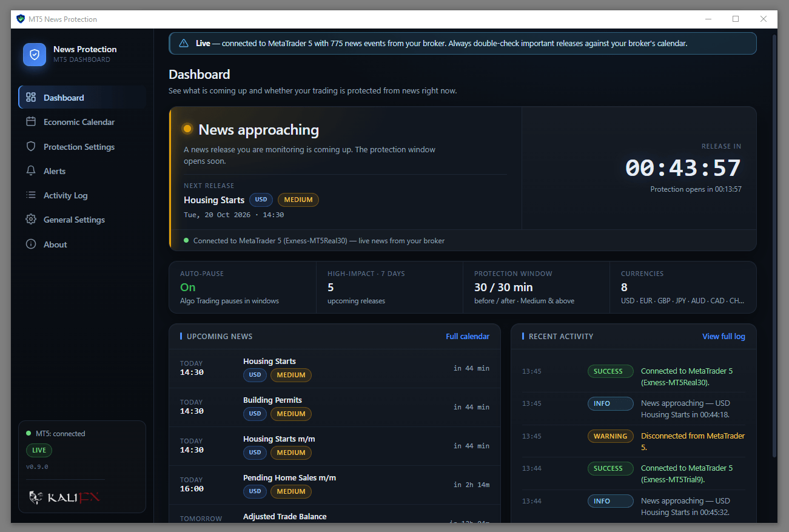The image size is (789, 532).
Task: Open the Activity Log page
Action: [82, 195]
